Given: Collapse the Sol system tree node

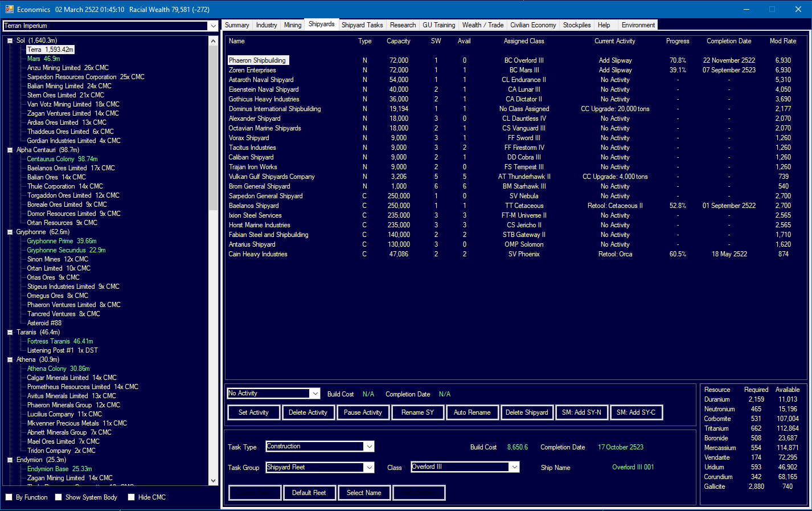Looking at the screenshot, I should 10,40.
